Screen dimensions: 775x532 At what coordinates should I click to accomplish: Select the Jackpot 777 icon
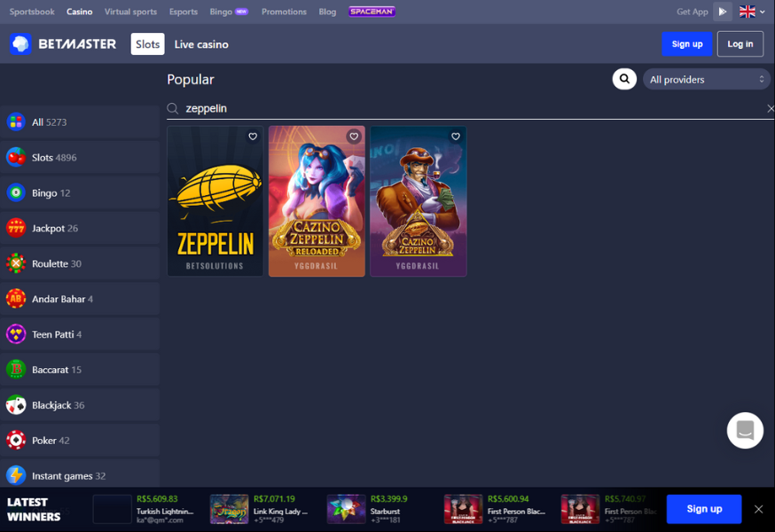coord(14,228)
